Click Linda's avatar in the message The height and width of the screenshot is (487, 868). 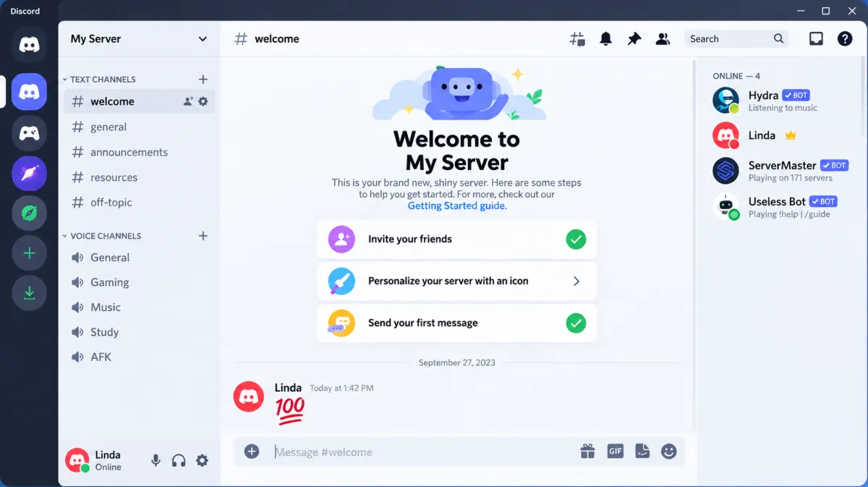(x=248, y=397)
